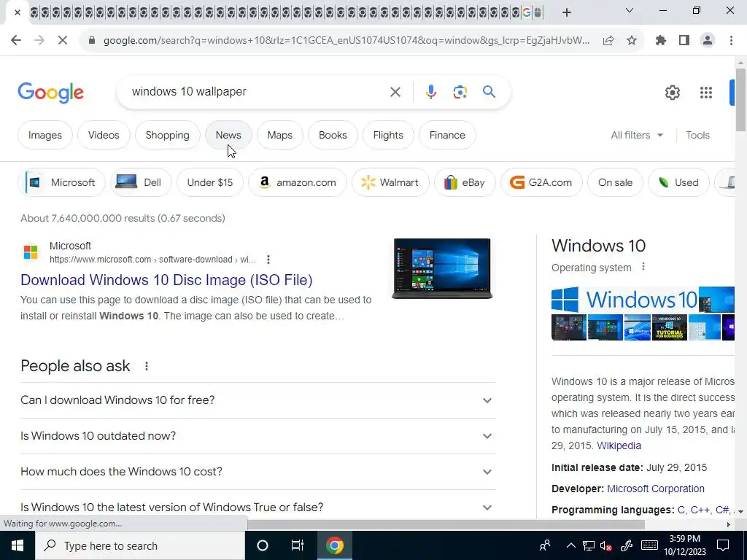Open Download Windows 10 Disc Image link
The width and height of the screenshot is (747, 560).
click(x=166, y=280)
